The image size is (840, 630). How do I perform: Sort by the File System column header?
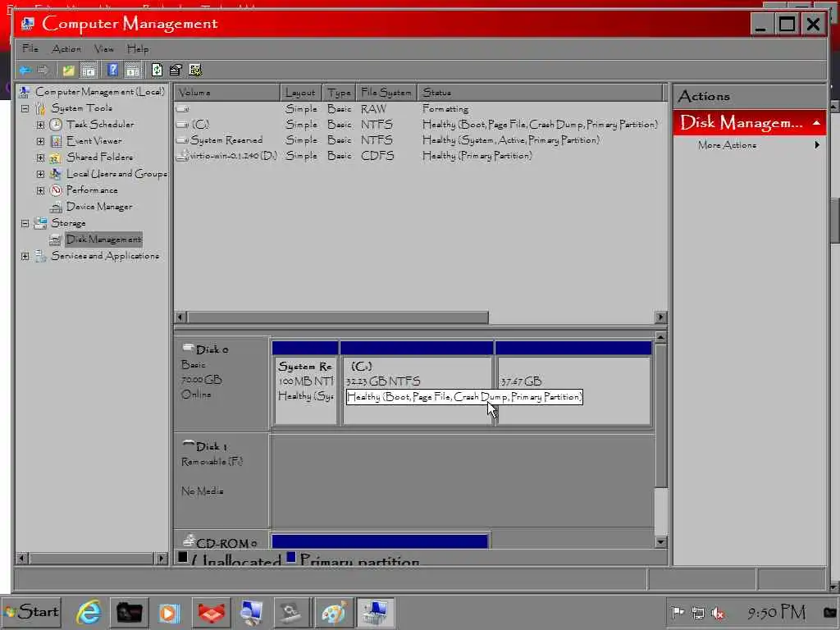coord(386,93)
